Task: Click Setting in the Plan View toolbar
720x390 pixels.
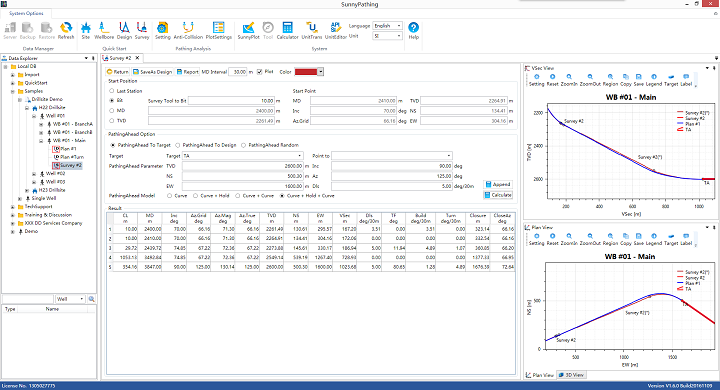Action: (x=536, y=239)
